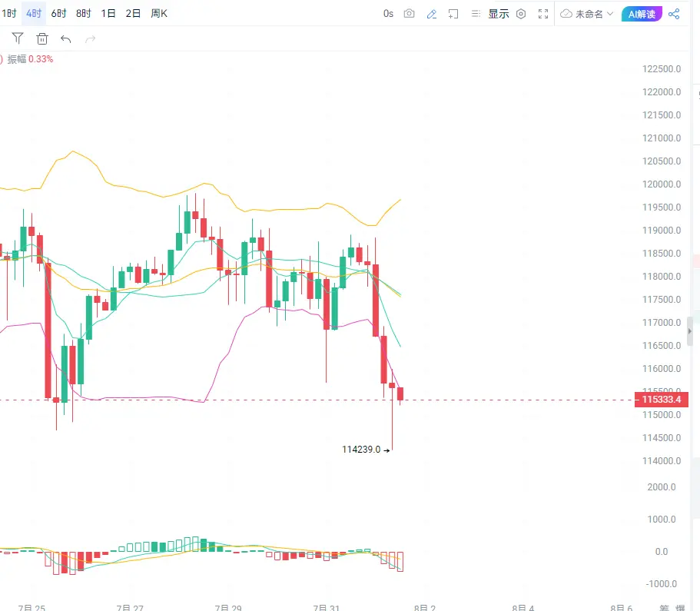
Task: Open the add-panel layout icon
Action: tap(453, 15)
